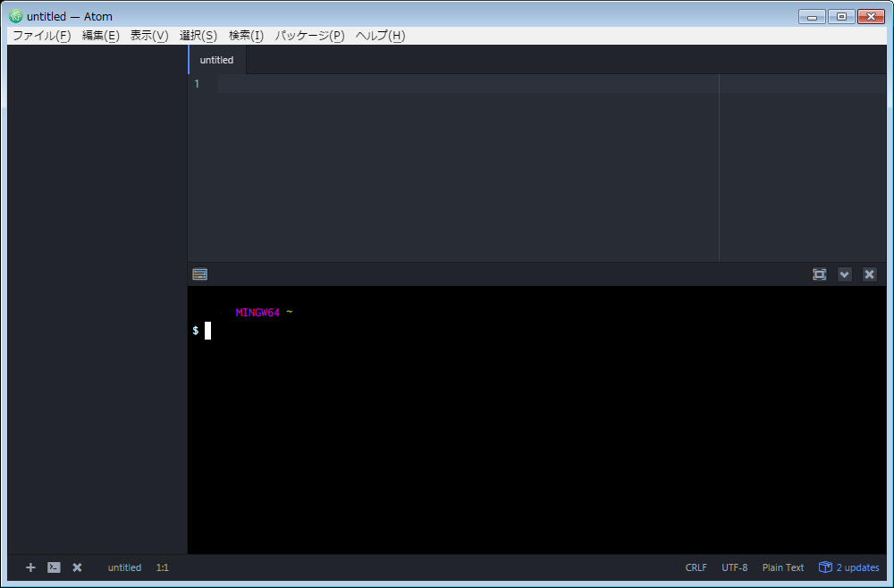The height and width of the screenshot is (588, 894).
Task: Close the Atom window
Action: pos(871,16)
